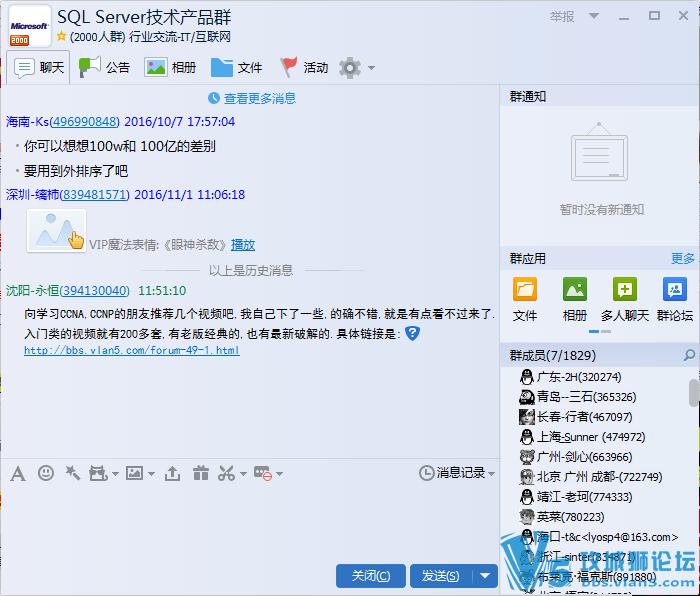
Task: Expand the message block dropdown arrow
Action: click(x=279, y=474)
